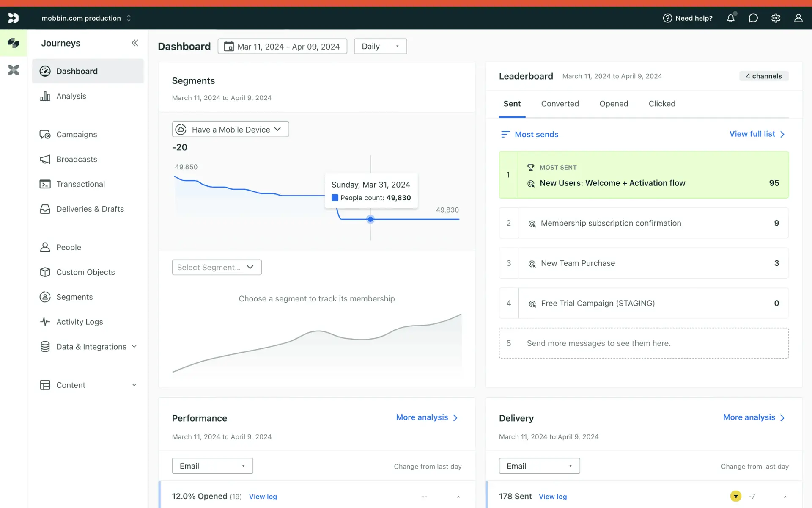Click the Customer.io logo in top-left

(x=14, y=18)
